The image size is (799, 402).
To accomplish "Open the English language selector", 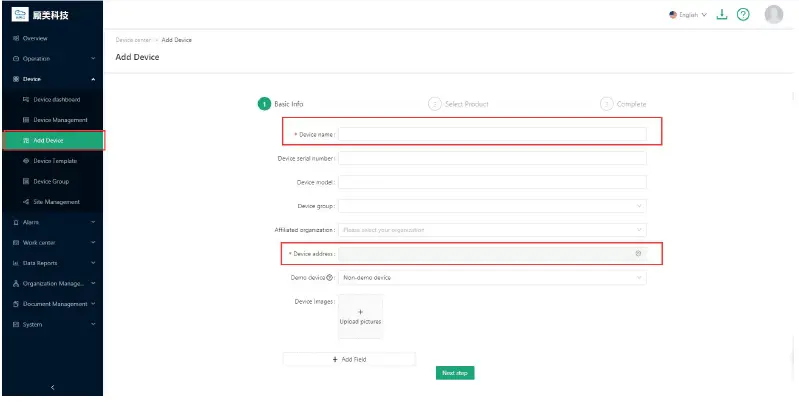I will coord(688,15).
